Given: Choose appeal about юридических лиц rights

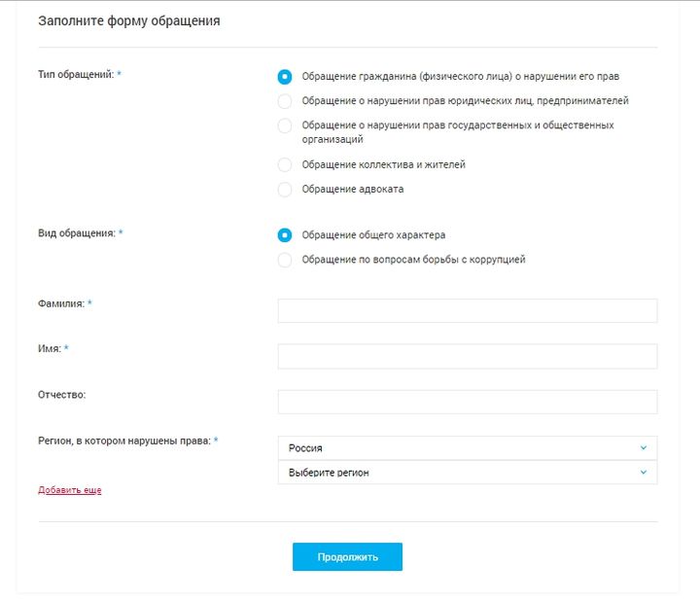Looking at the screenshot, I should tap(285, 100).
